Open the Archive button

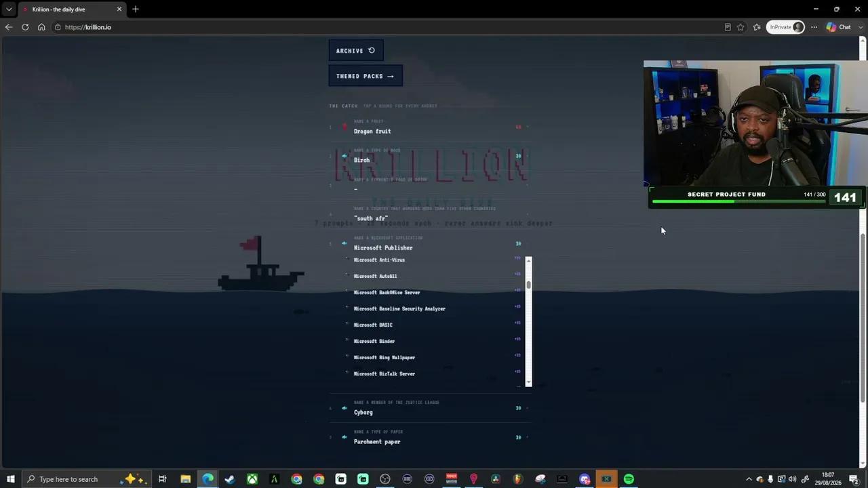point(356,51)
